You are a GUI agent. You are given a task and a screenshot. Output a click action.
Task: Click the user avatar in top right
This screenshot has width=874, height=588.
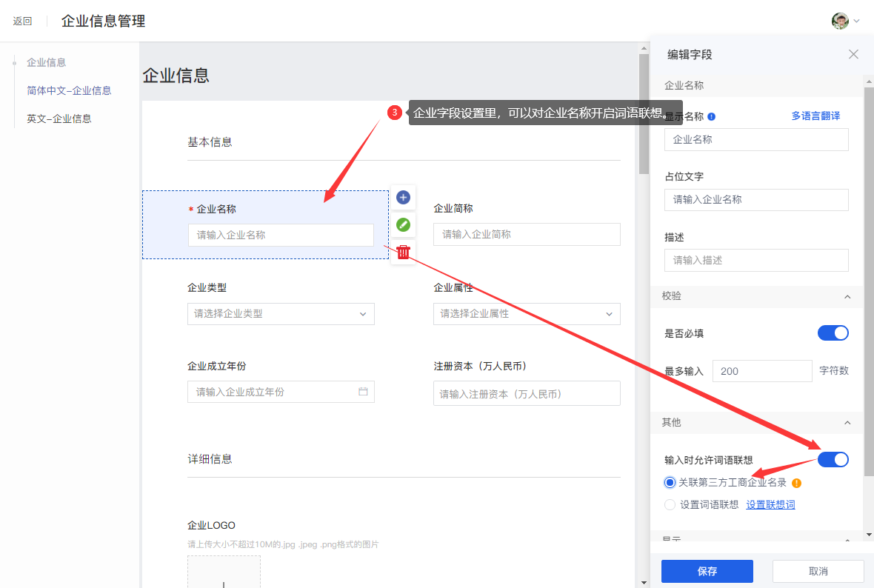(840, 21)
